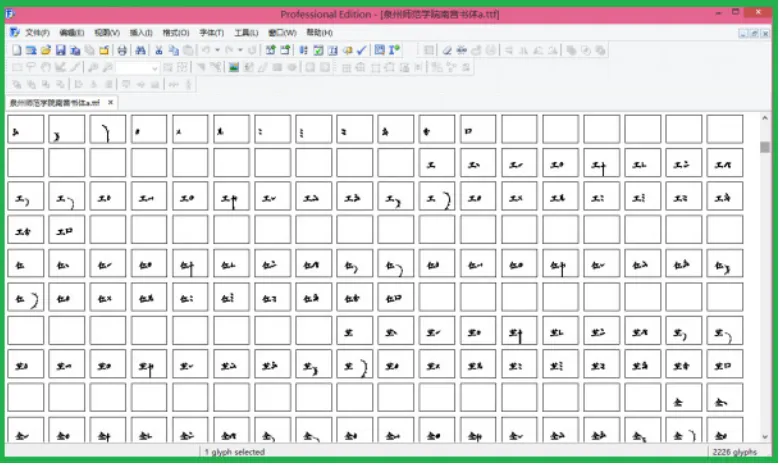Screen dimensions: 780x466
Task: Print using the printer icon
Action: (122, 50)
